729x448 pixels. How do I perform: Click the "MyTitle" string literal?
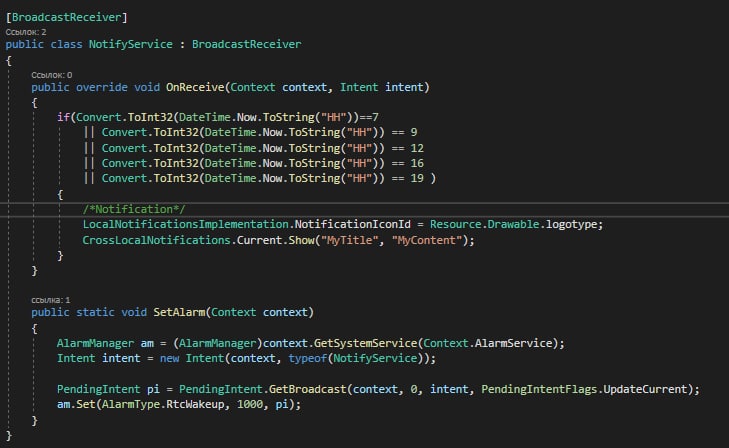pyautogui.click(x=350, y=240)
